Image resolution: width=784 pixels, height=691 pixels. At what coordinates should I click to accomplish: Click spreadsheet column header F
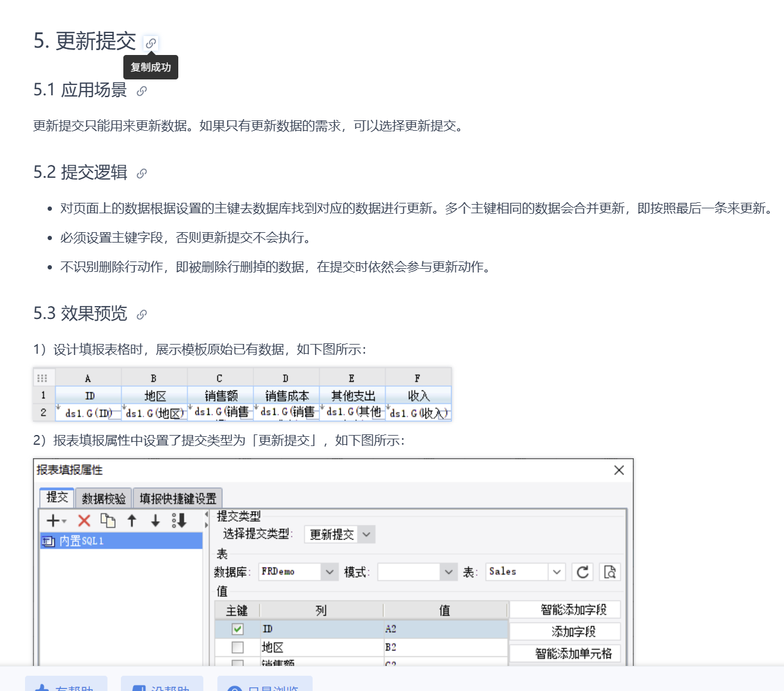tap(418, 378)
